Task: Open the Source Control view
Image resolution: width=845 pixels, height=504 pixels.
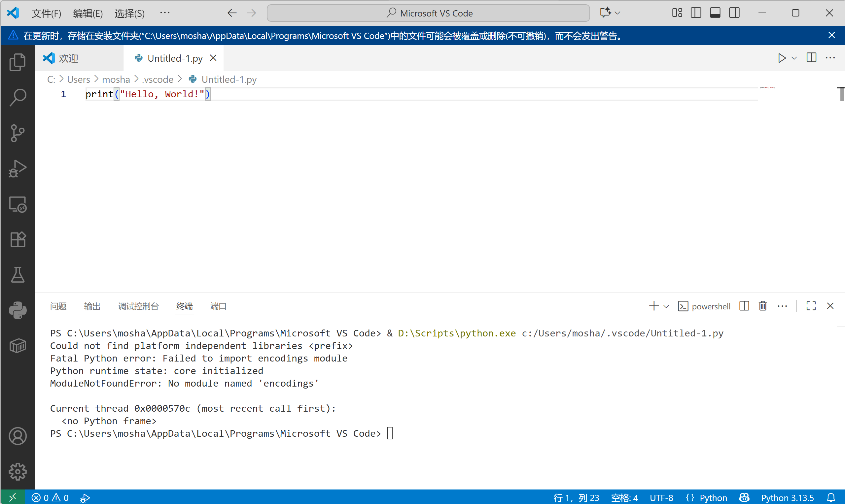Action: point(18,133)
